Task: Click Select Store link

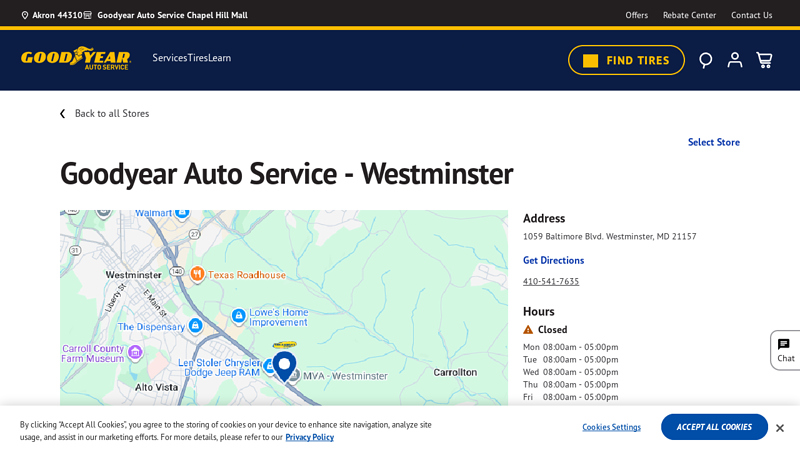Action: [x=714, y=142]
